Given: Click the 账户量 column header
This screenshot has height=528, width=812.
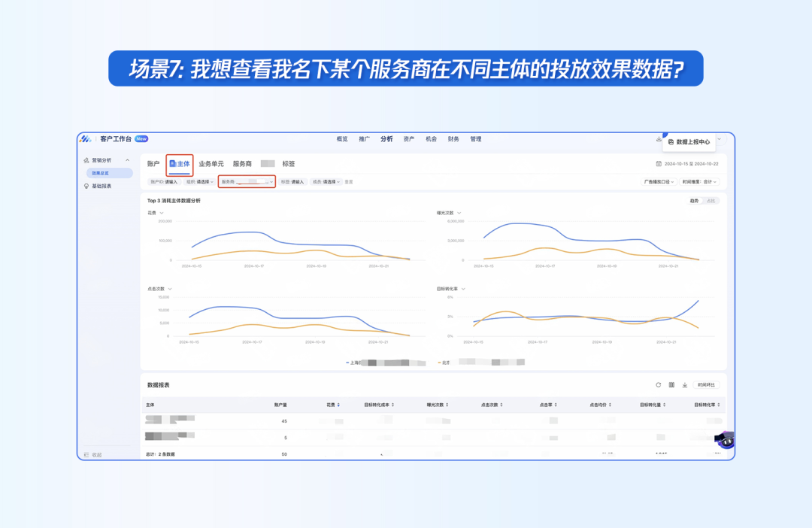Looking at the screenshot, I should click(x=280, y=405).
